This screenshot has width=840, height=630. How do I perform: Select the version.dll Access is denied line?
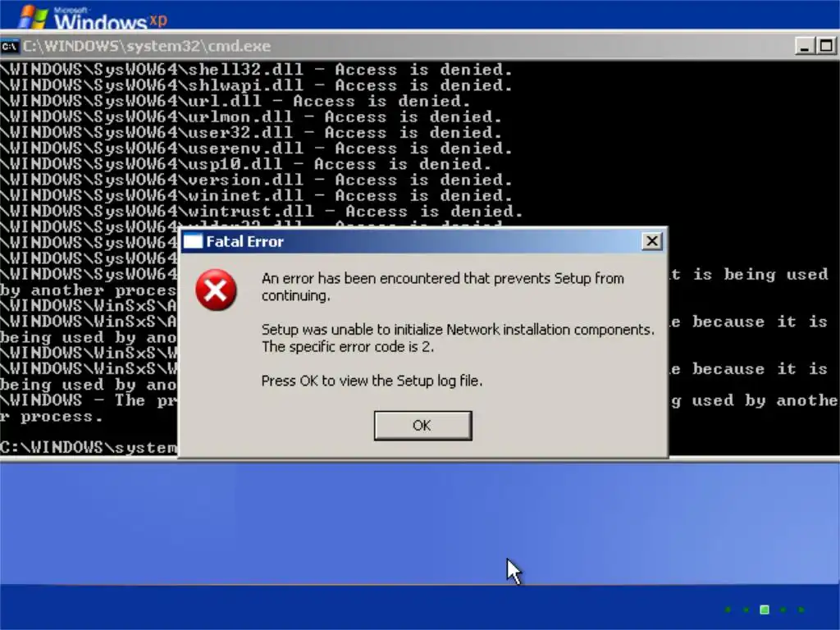[256, 180]
